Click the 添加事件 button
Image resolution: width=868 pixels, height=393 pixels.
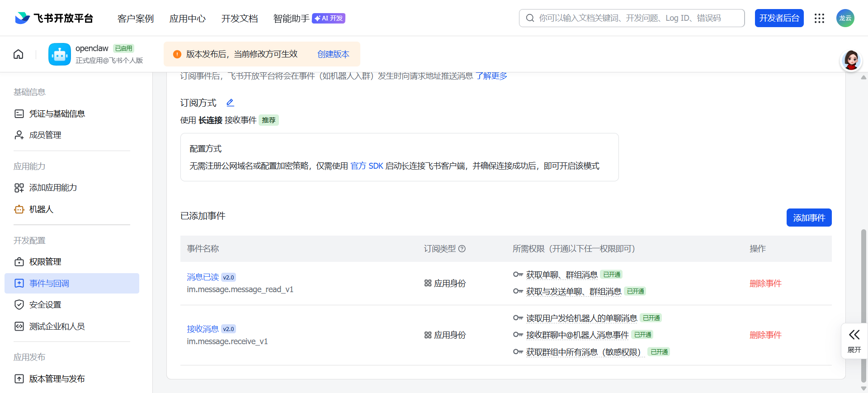[x=809, y=218]
